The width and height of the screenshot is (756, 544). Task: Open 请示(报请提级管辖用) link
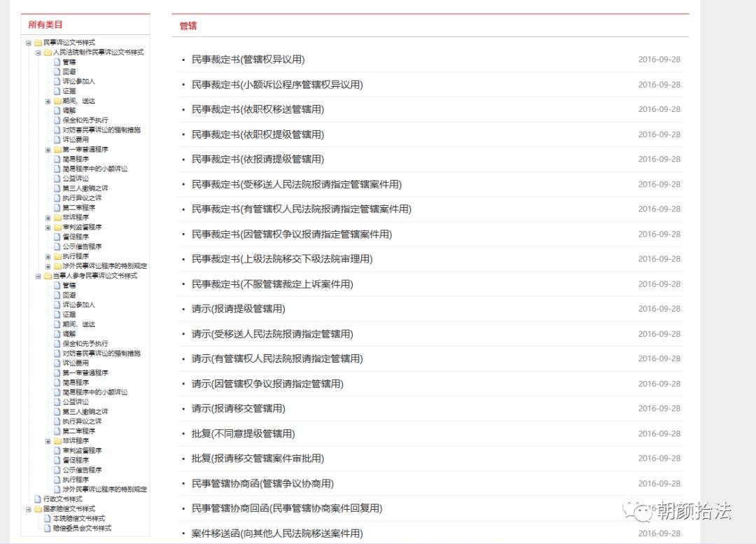pyautogui.click(x=238, y=309)
